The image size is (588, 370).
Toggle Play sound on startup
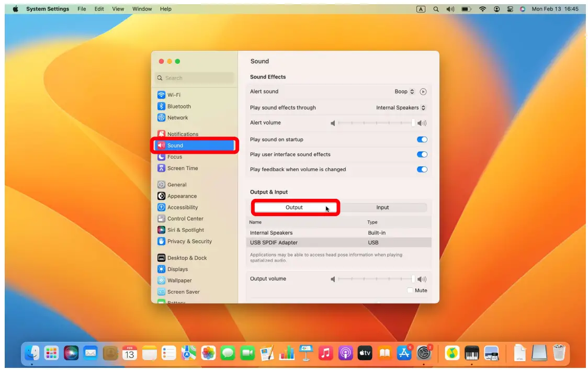(x=422, y=139)
